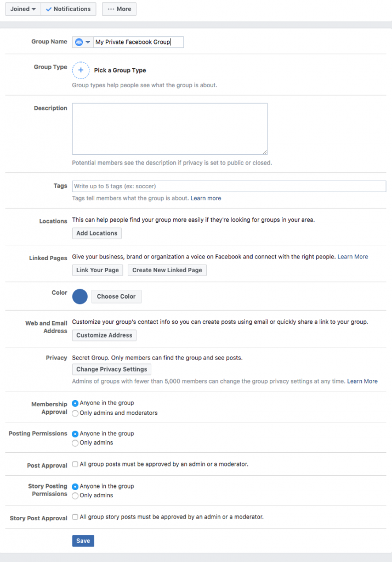Screen dimensions: 392x562
Task: Enable the Post Approval checkbox
Action: [75, 464]
